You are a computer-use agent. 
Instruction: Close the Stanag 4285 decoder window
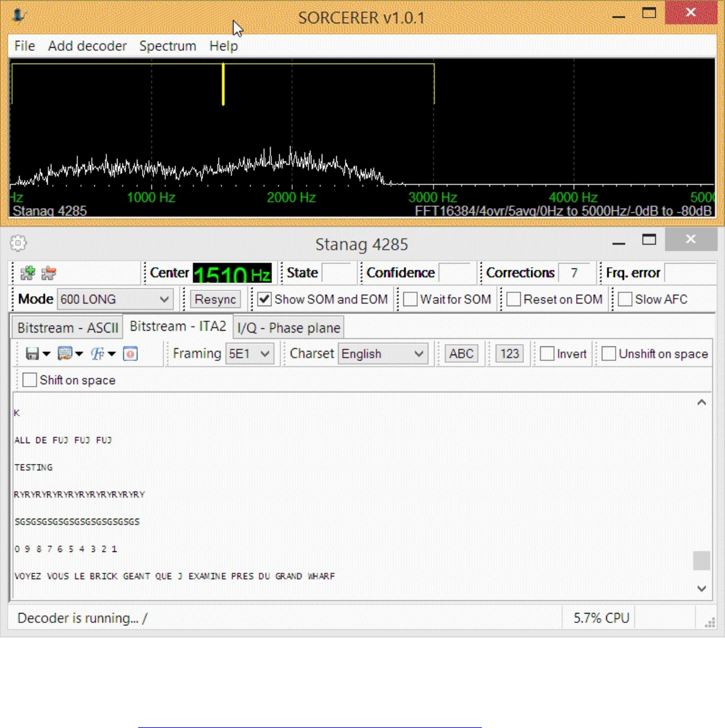pos(690,239)
